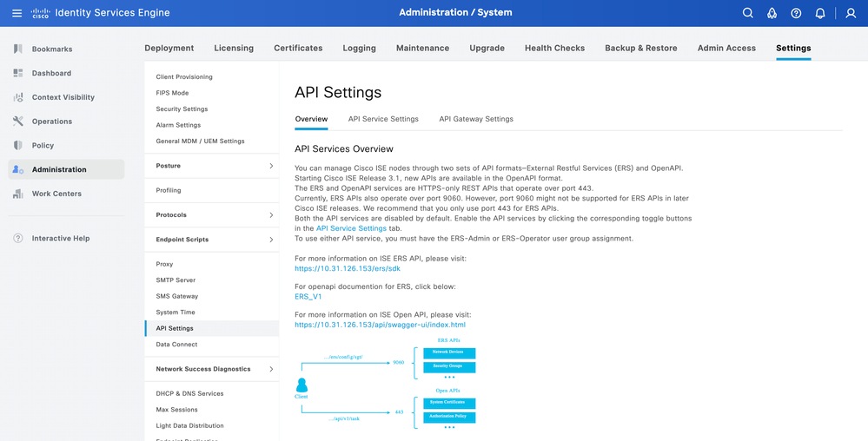Image resolution: width=868 pixels, height=441 pixels.
Task: Select SMTP Server in the settings list
Action: [x=176, y=280]
